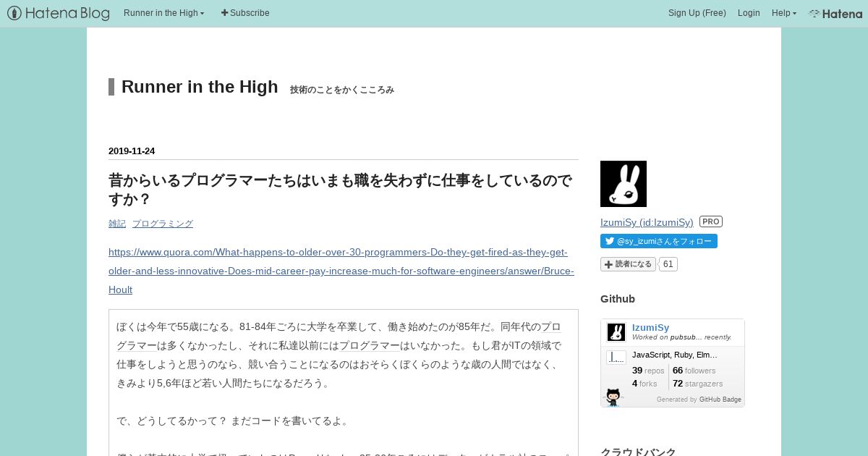Follow @sy_izumi via the Twitter button

[659, 241]
